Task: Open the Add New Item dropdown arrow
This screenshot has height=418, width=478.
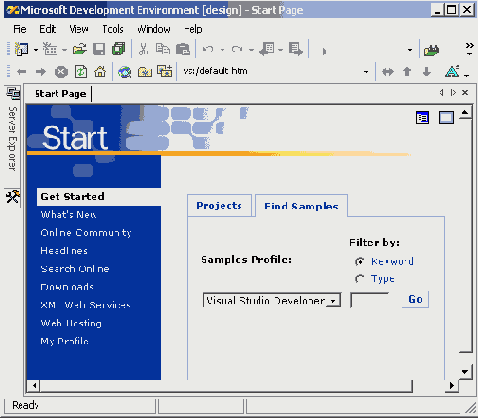Action: point(65,50)
